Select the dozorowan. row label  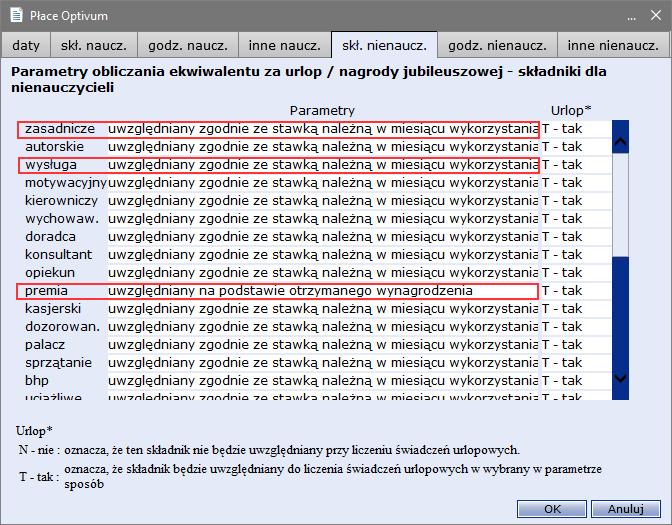pyautogui.click(x=62, y=327)
